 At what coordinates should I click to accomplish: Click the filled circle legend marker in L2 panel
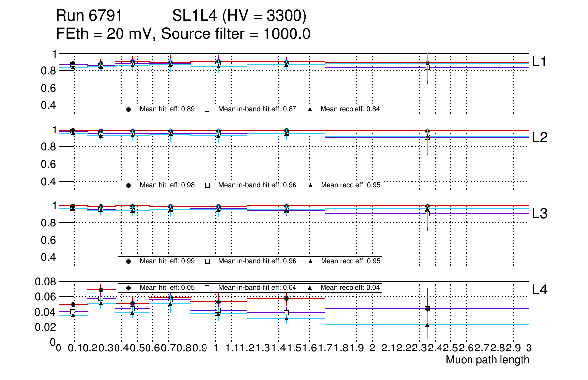(x=128, y=185)
